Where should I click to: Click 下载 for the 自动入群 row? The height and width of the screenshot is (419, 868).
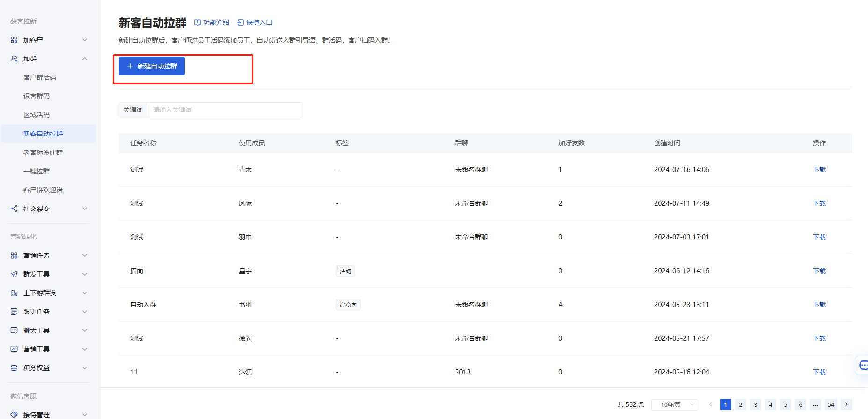819,305
